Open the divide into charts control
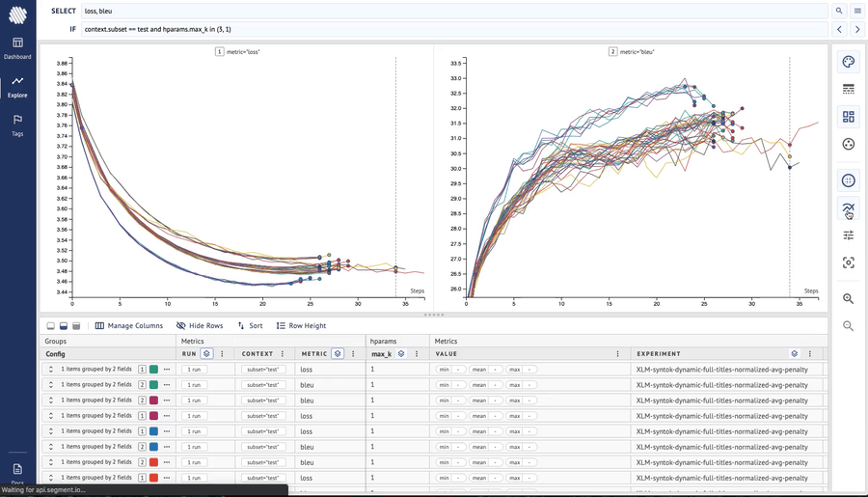The image size is (868, 497). pyautogui.click(x=848, y=117)
